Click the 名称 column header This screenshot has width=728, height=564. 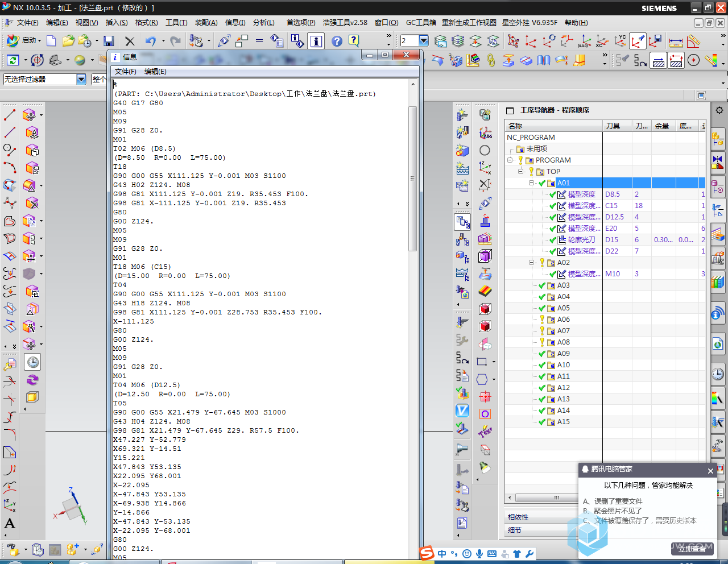pos(554,126)
